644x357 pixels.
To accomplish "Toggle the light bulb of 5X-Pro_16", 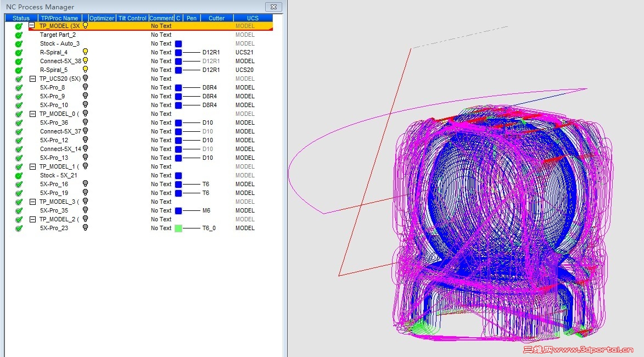I will coord(86,183).
